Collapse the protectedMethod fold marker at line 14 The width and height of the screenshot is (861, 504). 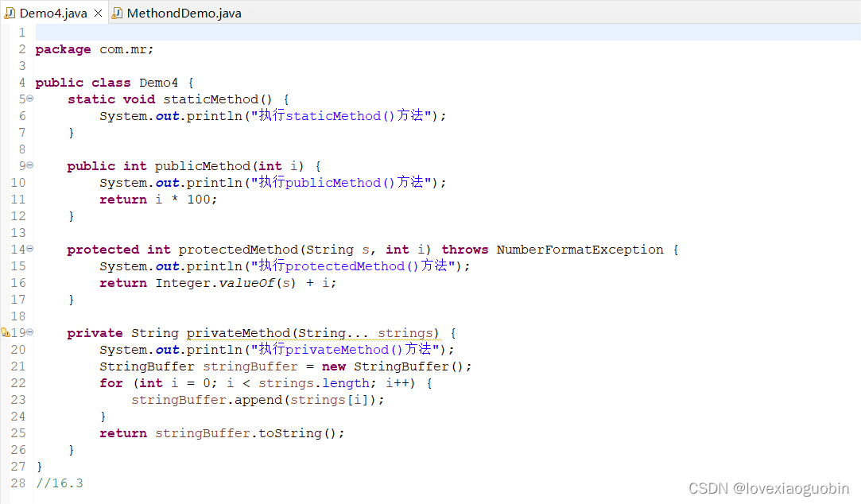click(x=28, y=249)
